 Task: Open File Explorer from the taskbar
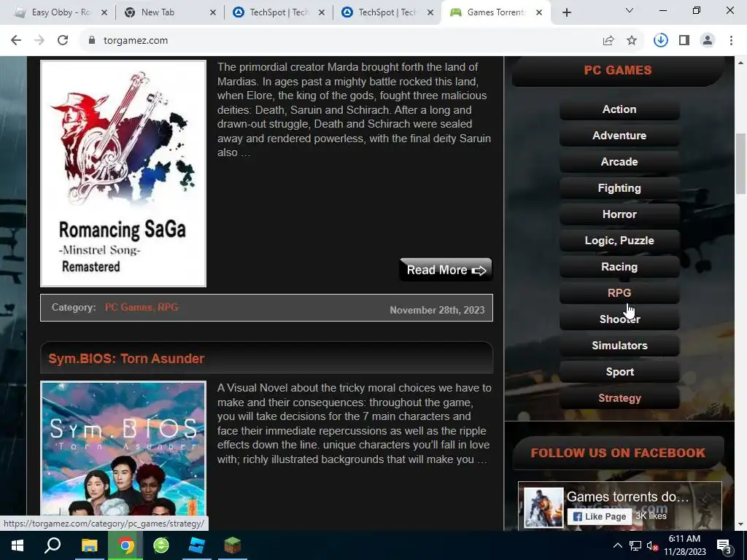click(x=89, y=545)
